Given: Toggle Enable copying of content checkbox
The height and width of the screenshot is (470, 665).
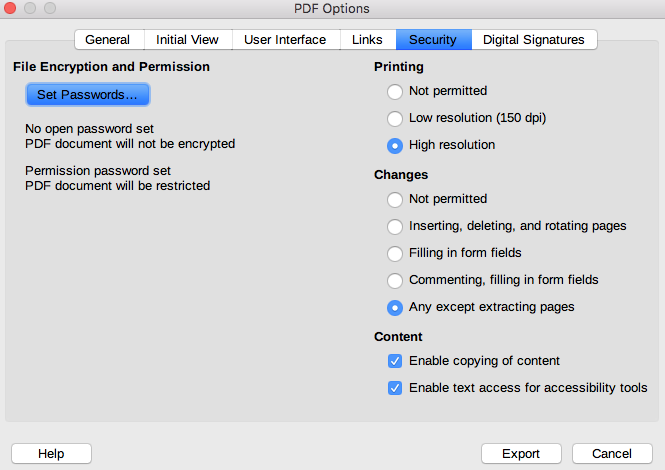Looking at the screenshot, I should click(395, 361).
